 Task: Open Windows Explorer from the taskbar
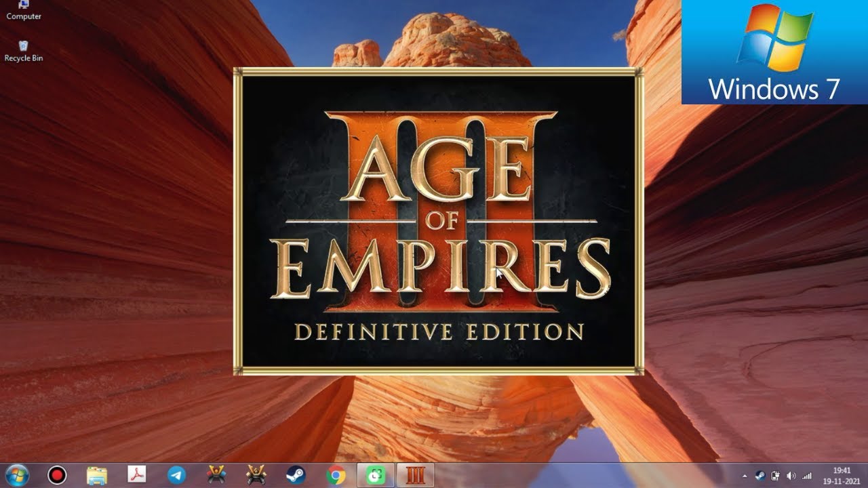97,475
